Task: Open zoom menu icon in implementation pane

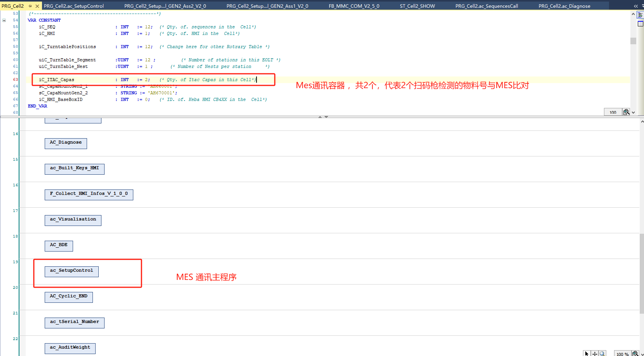Action: [635, 353]
